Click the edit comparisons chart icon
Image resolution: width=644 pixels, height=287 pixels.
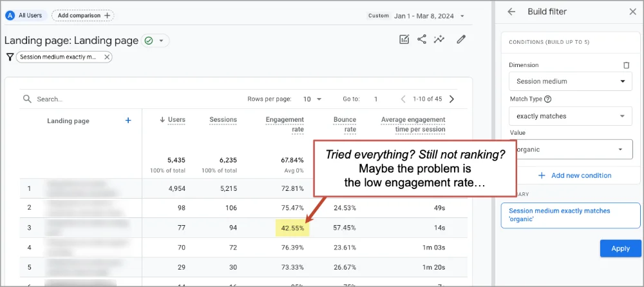(404, 39)
